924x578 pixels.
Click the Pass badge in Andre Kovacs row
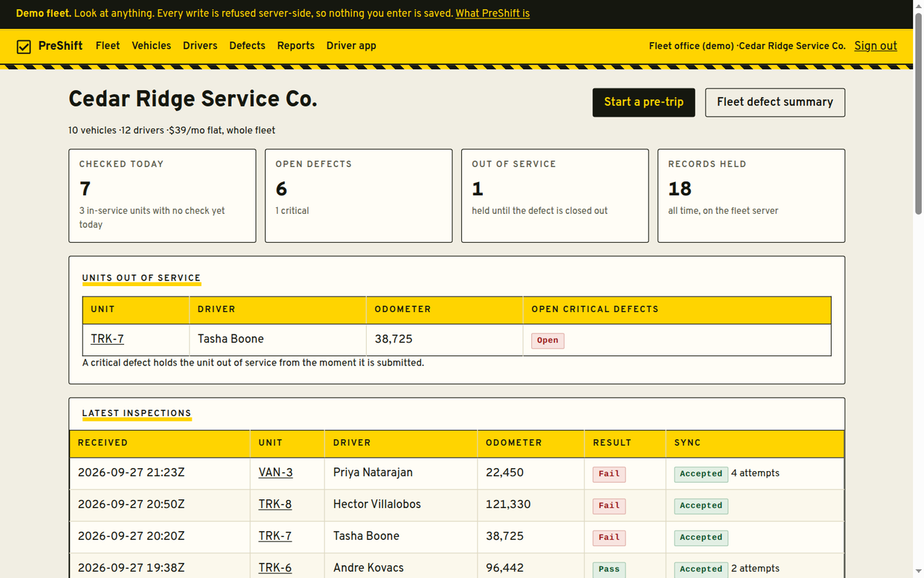point(609,569)
